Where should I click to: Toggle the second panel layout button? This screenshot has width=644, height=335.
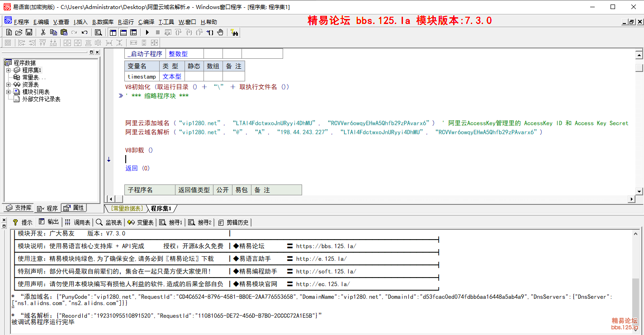(x=123, y=32)
